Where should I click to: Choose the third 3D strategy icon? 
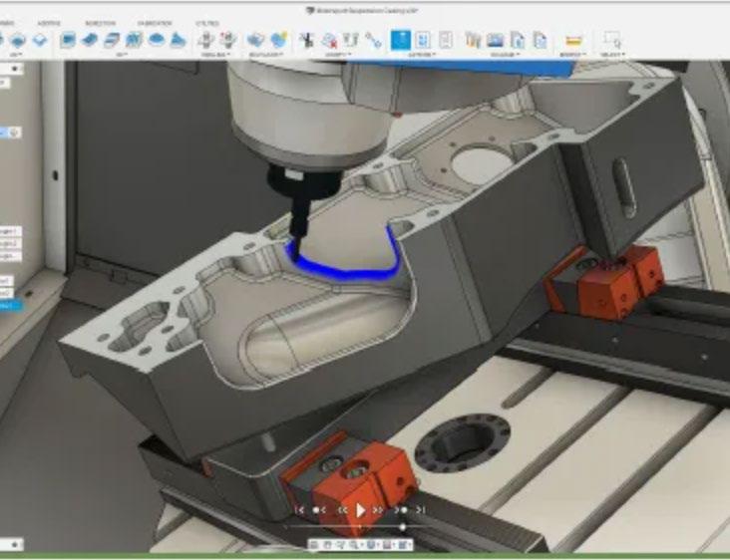pyautogui.click(x=112, y=41)
